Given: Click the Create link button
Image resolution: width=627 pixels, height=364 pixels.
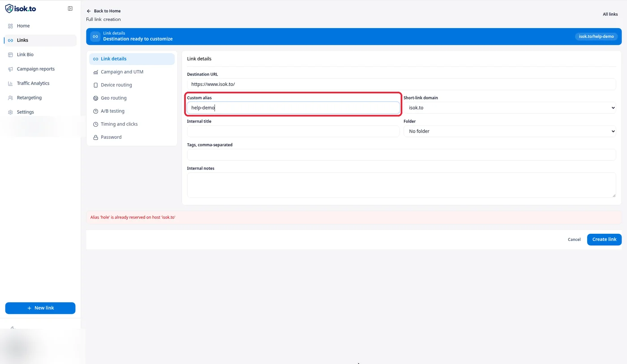Looking at the screenshot, I should (x=604, y=240).
